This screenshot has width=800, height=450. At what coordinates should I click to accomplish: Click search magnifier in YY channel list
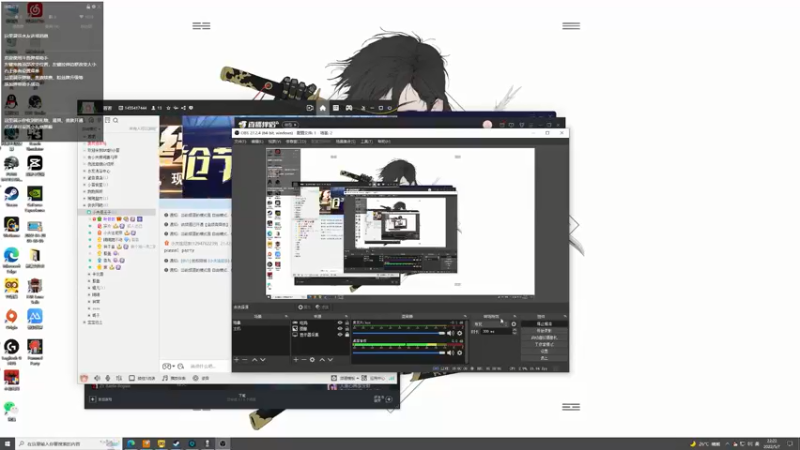(116, 120)
